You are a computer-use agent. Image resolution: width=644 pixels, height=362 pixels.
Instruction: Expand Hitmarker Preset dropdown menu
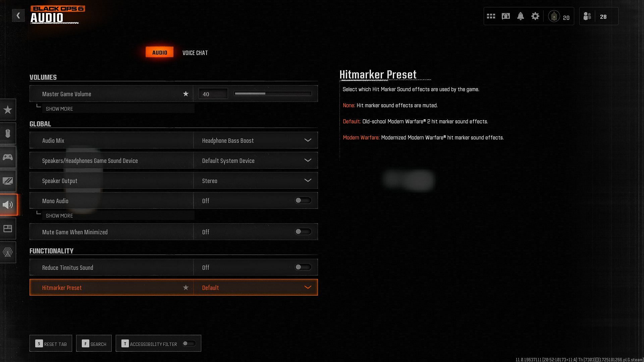(308, 288)
